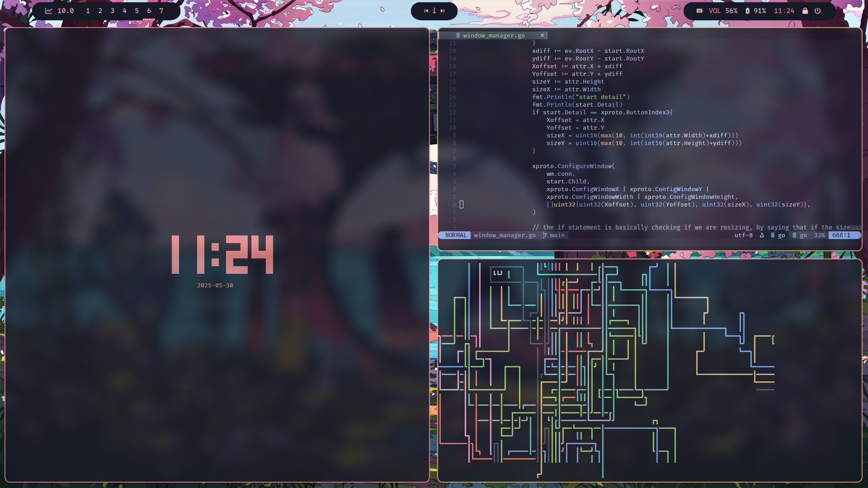The height and width of the screenshot is (488, 868).
Task: Click the 'ydiff := ev.RootY - start.RootY' line
Action: (x=588, y=58)
